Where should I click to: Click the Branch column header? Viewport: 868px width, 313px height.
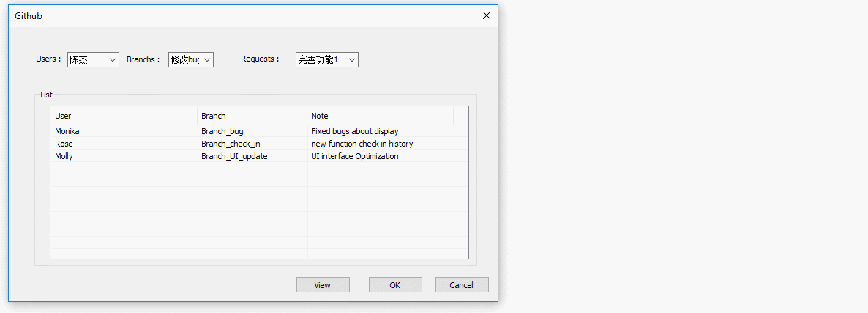click(x=252, y=116)
